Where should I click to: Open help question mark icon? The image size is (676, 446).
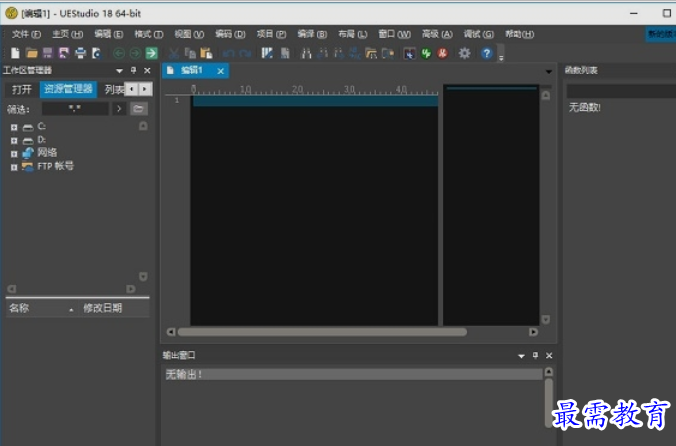(487, 53)
